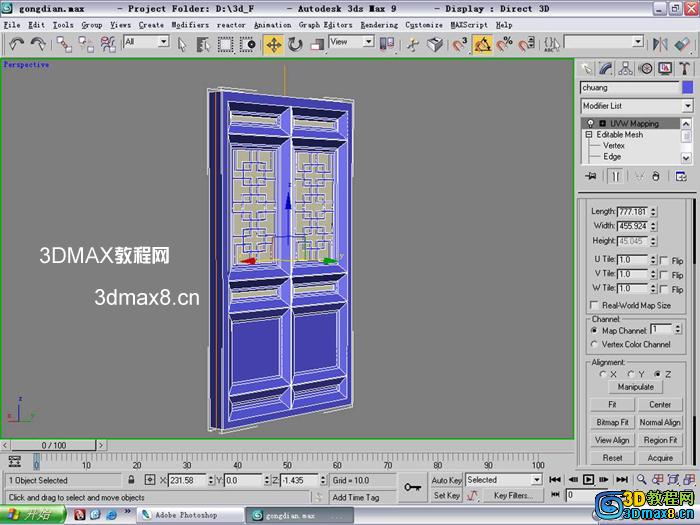Open the Utilities hammer panel tab
This screenshot has height=525, width=700.
pyautogui.click(x=684, y=68)
